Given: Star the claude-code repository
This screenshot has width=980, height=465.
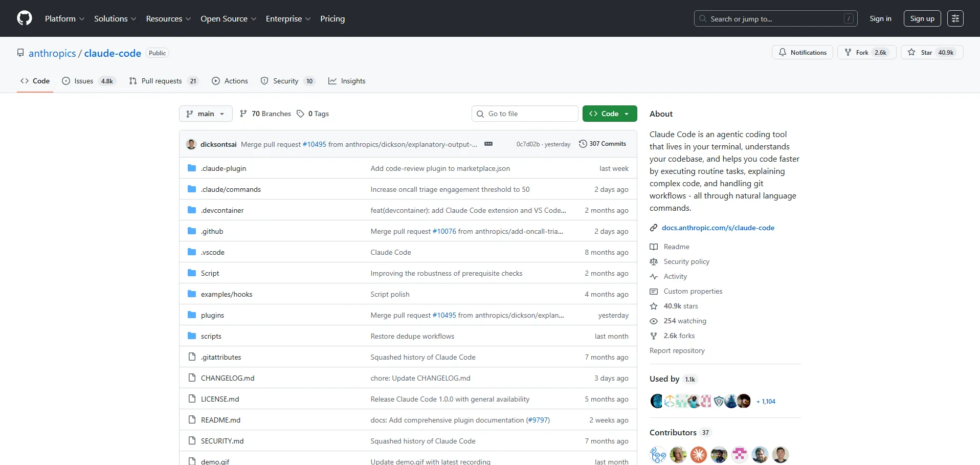Looking at the screenshot, I should click(x=921, y=52).
